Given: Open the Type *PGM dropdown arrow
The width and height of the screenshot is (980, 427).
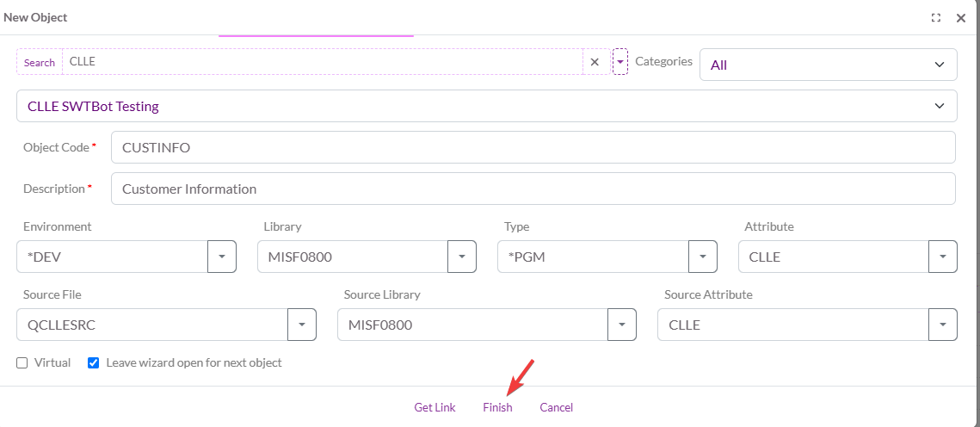Looking at the screenshot, I should point(703,257).
